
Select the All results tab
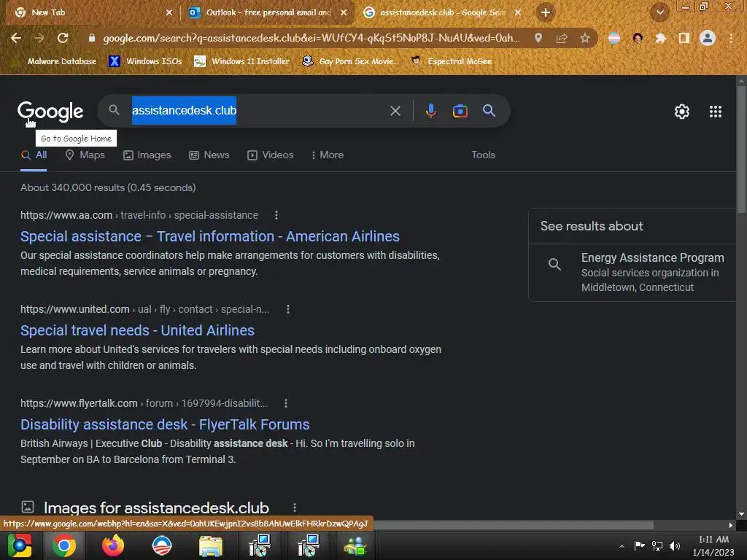point(34,155)
